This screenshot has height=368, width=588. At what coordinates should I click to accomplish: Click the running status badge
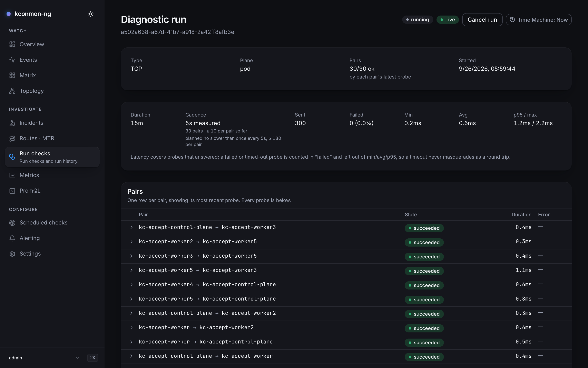[418, 20]
